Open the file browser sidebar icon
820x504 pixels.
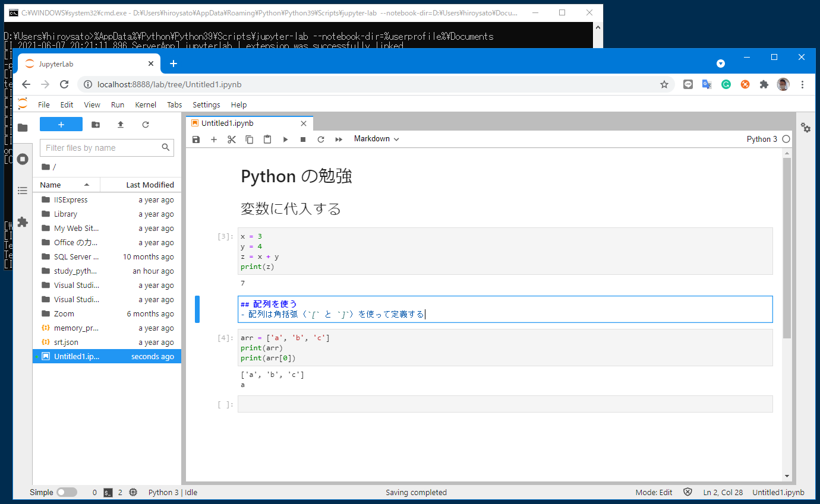(22, 127)
